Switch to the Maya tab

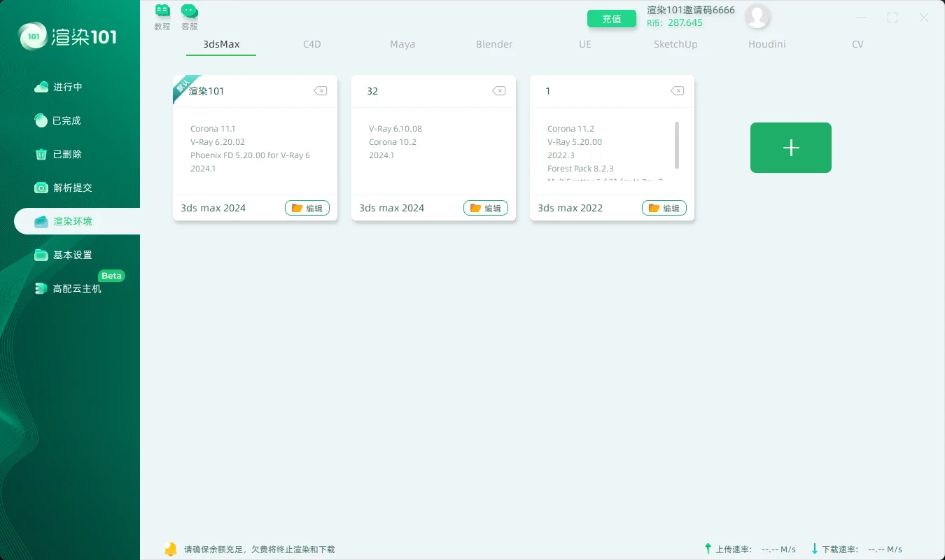[x=402, y=44]
